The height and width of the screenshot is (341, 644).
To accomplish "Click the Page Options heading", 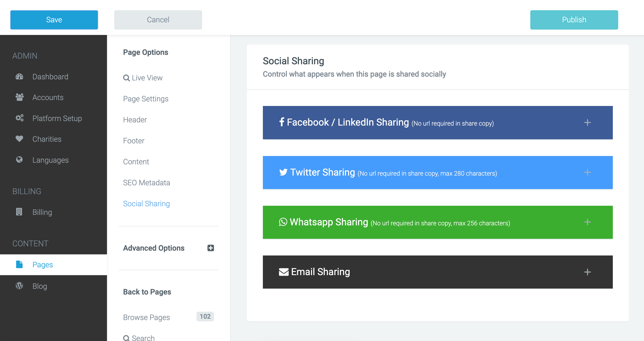I will coord(146,52).
